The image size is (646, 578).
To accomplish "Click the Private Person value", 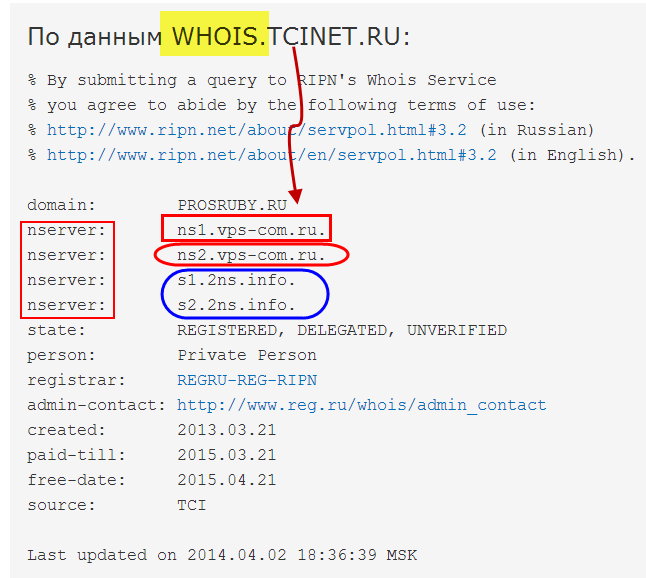I will pos(247,355).
